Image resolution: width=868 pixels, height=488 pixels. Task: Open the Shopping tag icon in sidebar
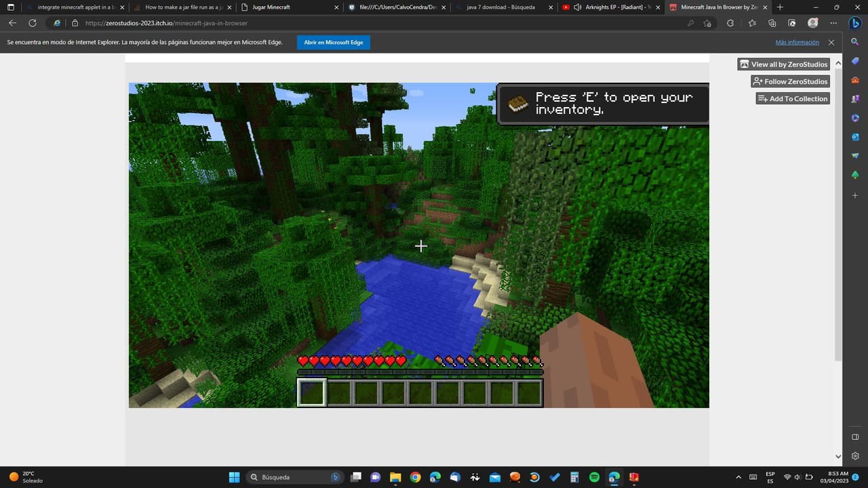tap(855, 61)
